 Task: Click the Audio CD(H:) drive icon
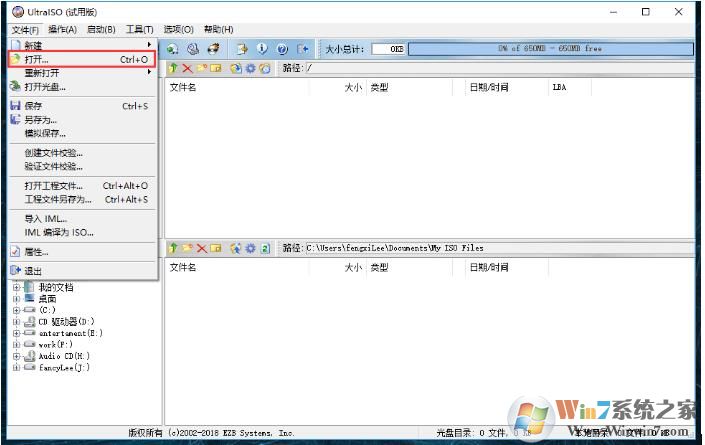[30, 355]
